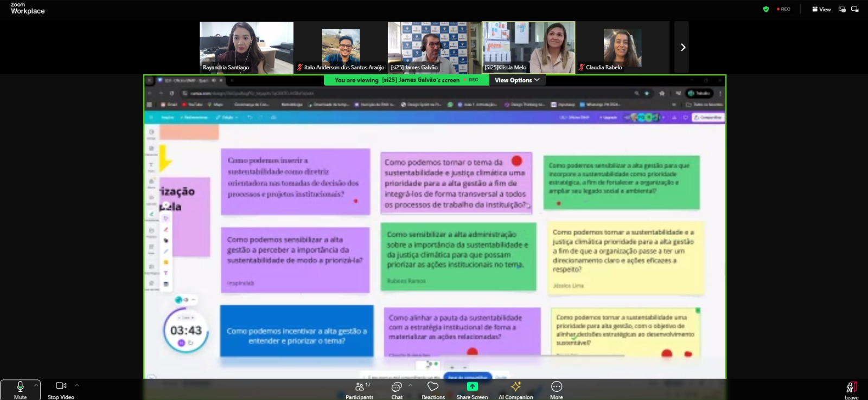Open the Reactions menu
Screen dimensions: 868x400
433,389
